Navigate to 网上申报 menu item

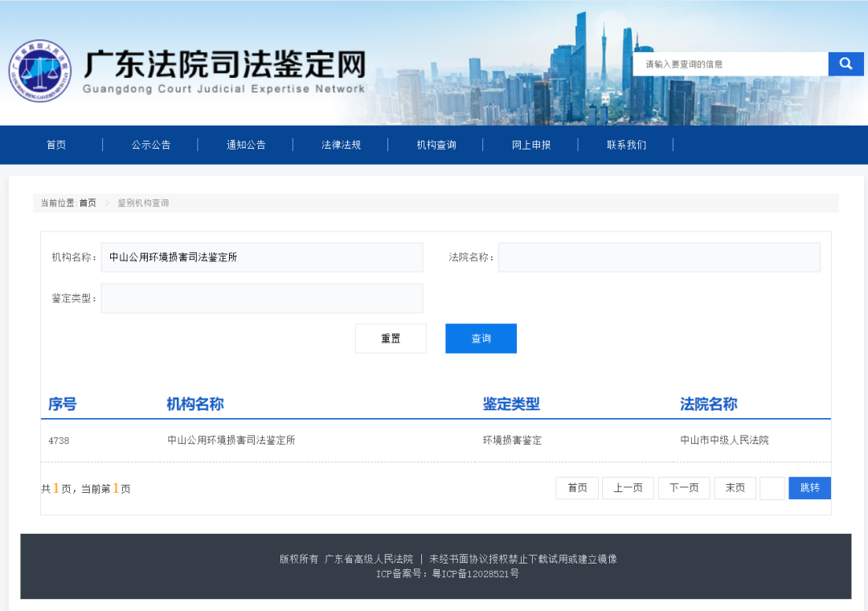(531, 145)
